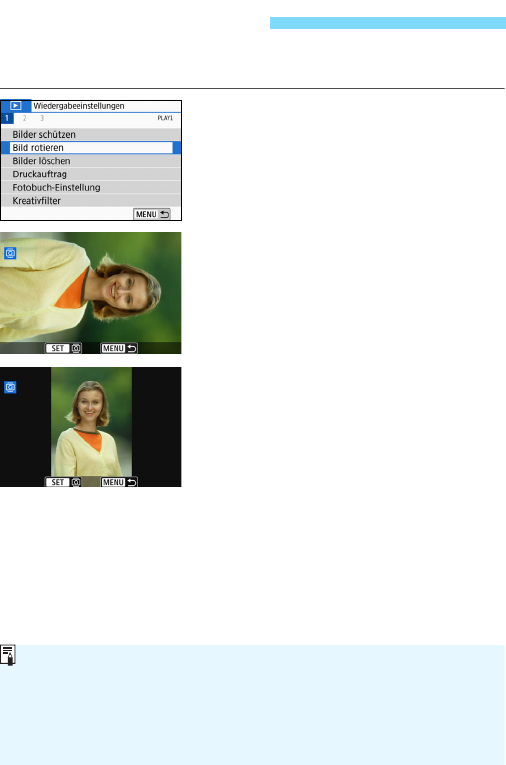The image size is (506, 765).
Task: Click the MENU back button in settings list
Action: point(152,214)
